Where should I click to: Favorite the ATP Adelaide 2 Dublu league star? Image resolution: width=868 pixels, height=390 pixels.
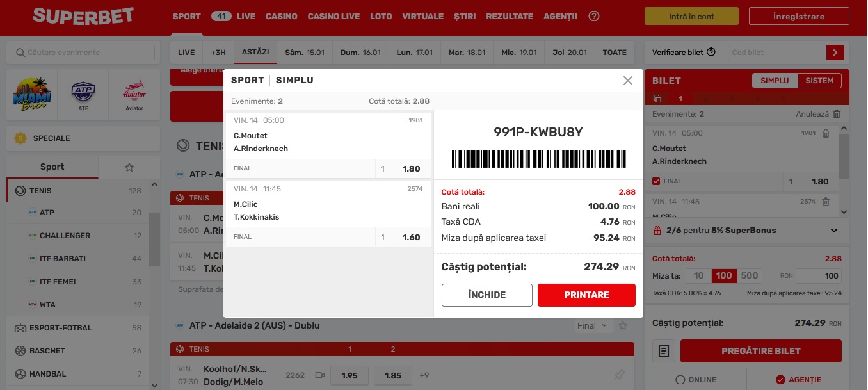623,326
